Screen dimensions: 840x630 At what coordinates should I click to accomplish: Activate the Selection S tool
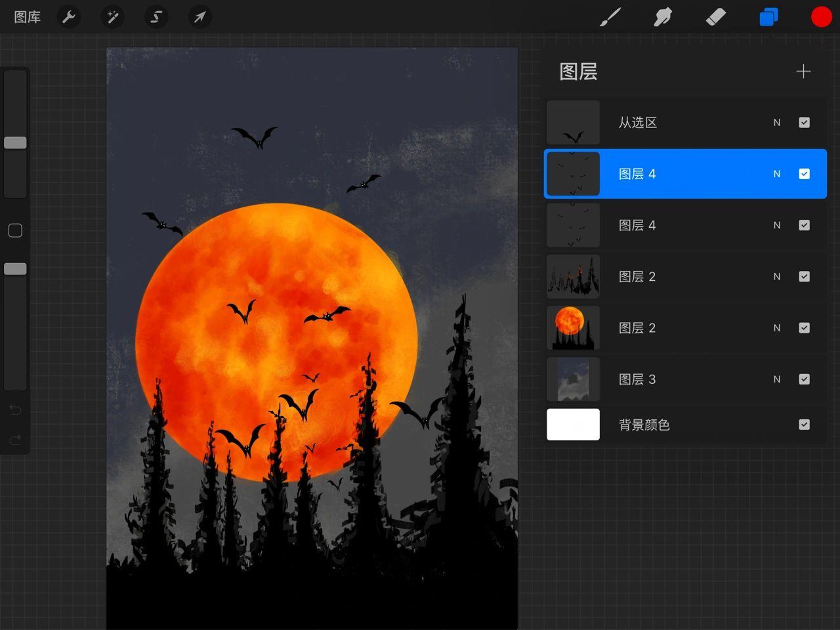[156, 17]
